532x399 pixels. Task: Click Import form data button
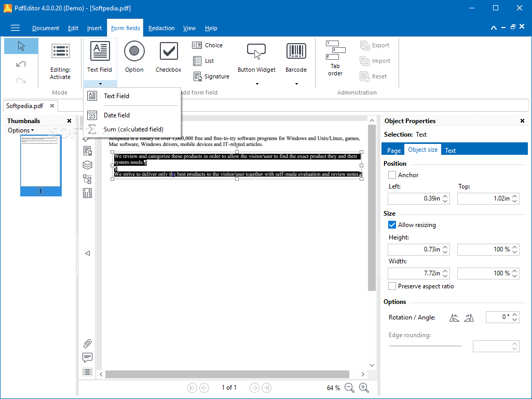tap(375, 61)
